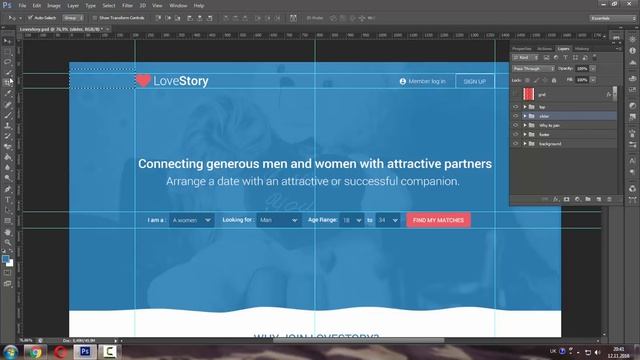Open the Opacity slider arrow
Viewport: 640px width, 360px height.
tap(593, 69)
